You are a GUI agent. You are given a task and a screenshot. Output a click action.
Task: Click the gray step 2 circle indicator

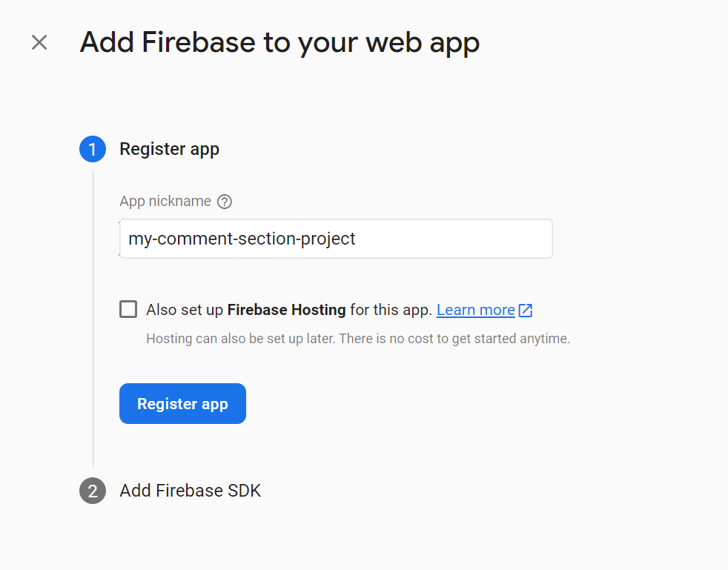93,491
